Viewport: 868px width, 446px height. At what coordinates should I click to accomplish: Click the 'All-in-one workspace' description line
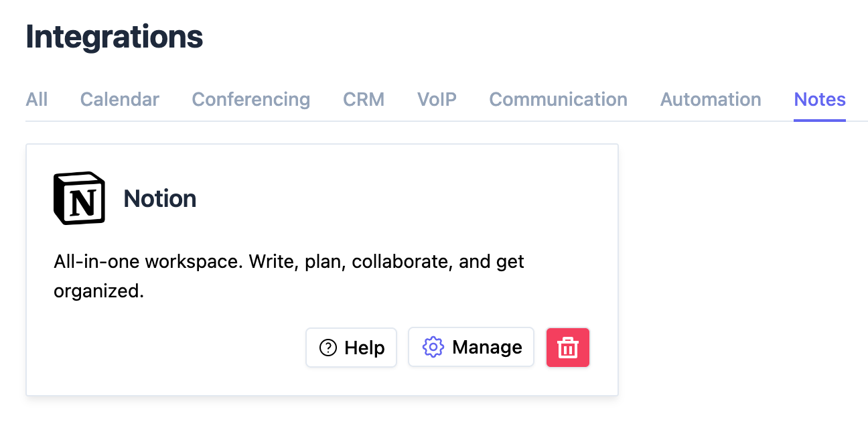(x=289, y=261)
